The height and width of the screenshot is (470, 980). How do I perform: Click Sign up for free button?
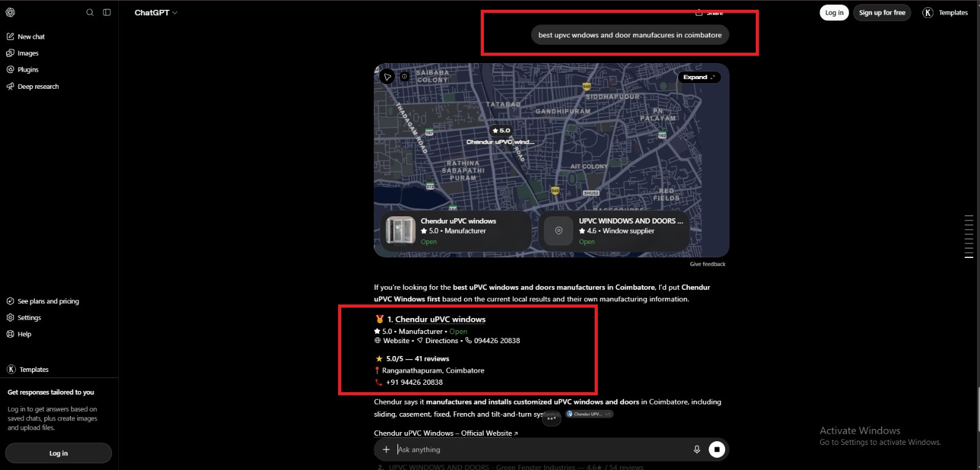click(882, 12)
